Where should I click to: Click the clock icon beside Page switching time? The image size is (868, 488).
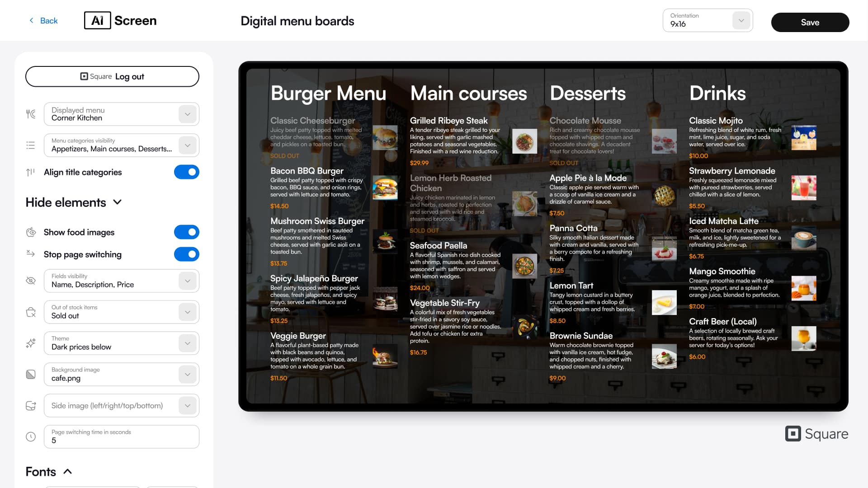point(31,436)
